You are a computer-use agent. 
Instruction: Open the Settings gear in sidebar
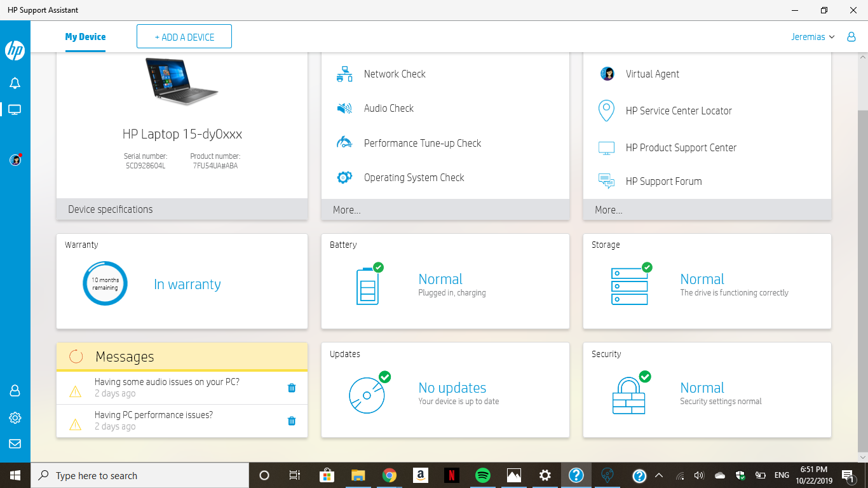15,417
